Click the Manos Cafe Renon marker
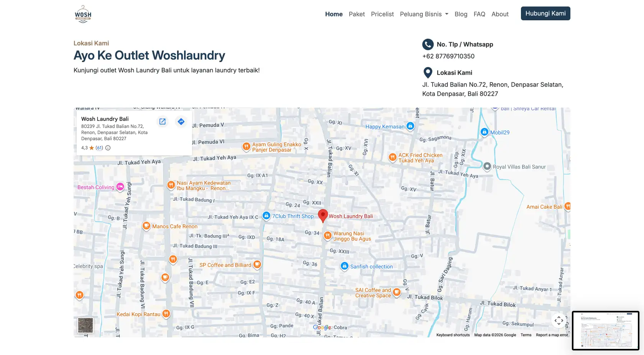The image size is (644, 355). tap(146, 226)
